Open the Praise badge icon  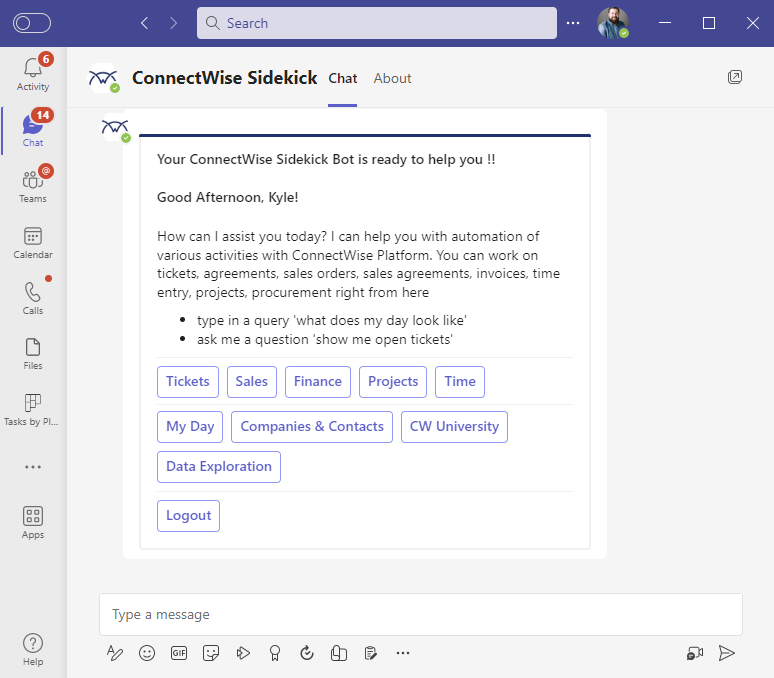click(275, 653)
